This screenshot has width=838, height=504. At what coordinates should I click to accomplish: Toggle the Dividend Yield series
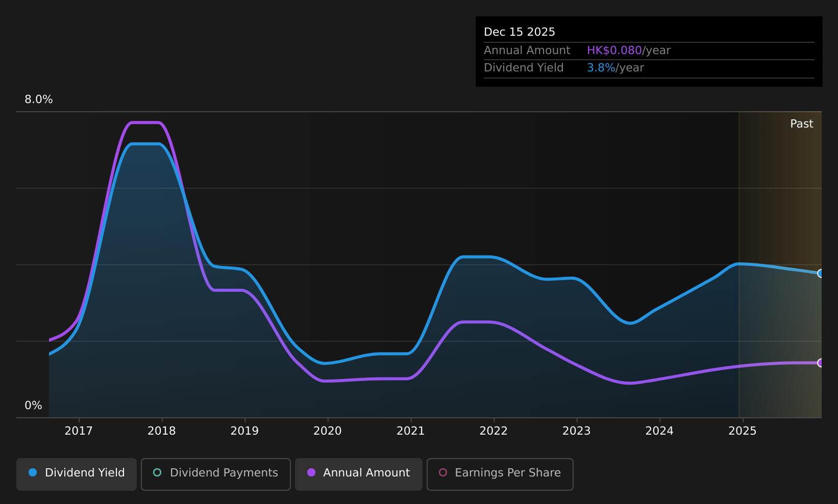click(x=77, y=474)
